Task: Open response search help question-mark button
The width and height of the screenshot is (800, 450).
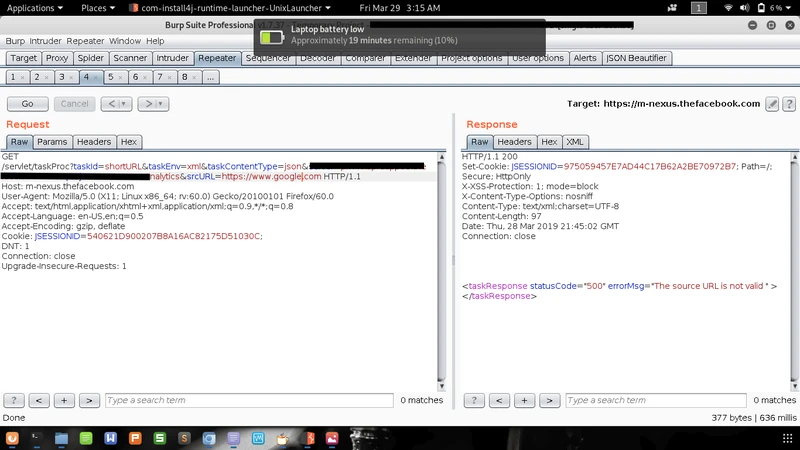Action: point(474,400)
